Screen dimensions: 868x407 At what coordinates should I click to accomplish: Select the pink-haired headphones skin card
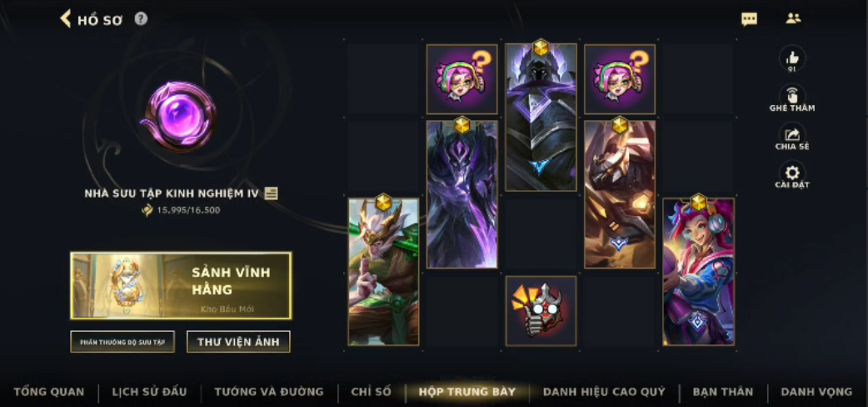click(699, 272)
